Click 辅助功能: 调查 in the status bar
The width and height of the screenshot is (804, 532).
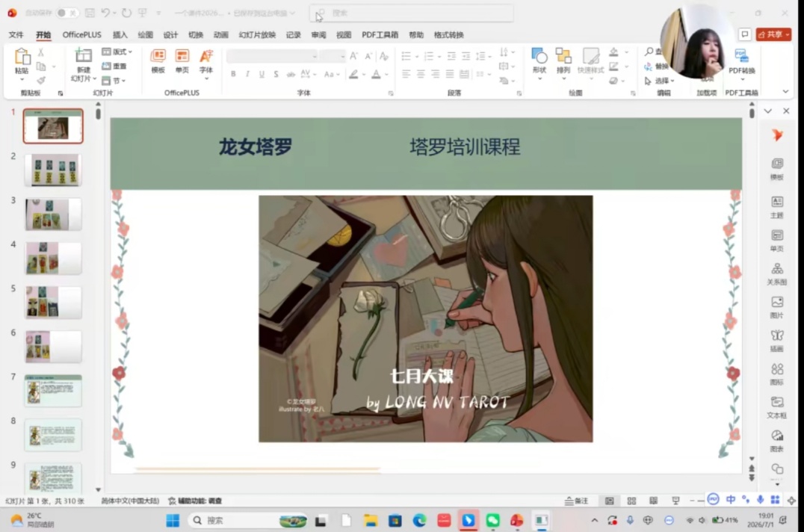coord(195,501)
